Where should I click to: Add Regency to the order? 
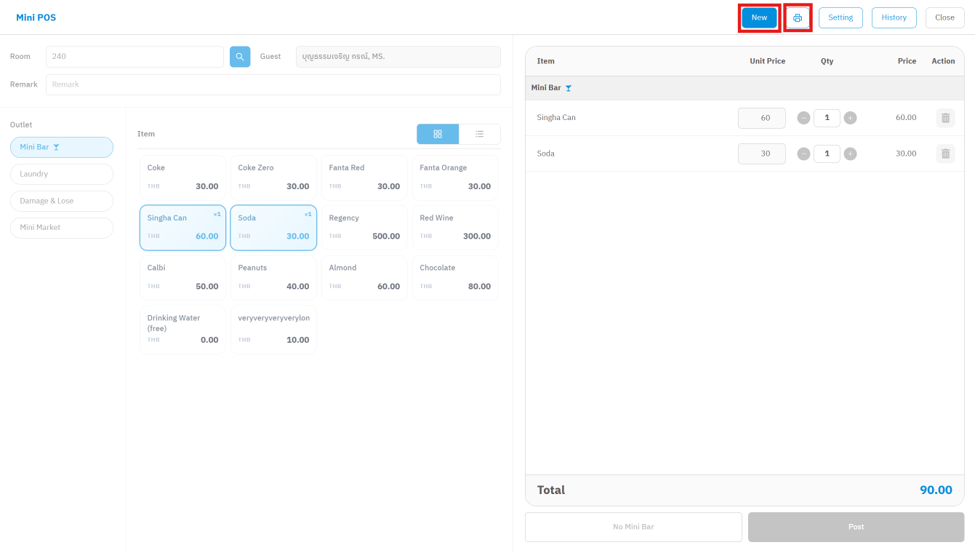click(364, 228)
